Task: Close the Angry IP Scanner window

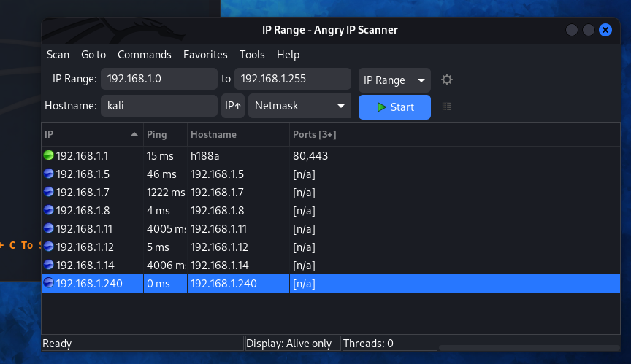Action: pyautogui.click(x=605, y=30)
